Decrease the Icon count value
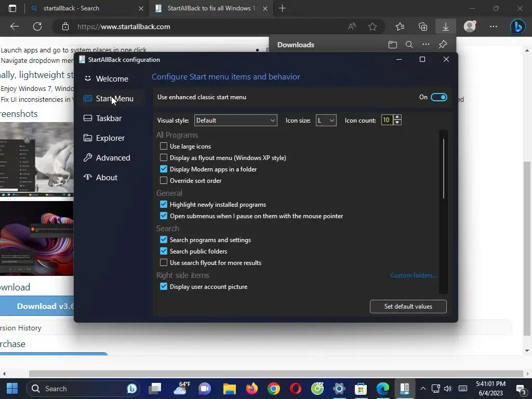 pos(397,123)
